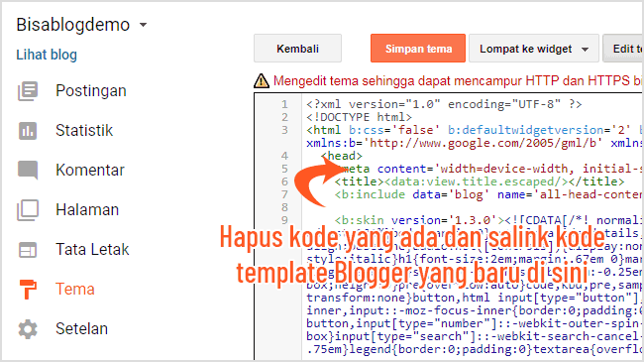
Task: Open the Tata Letak section
Action: point(92,249)
